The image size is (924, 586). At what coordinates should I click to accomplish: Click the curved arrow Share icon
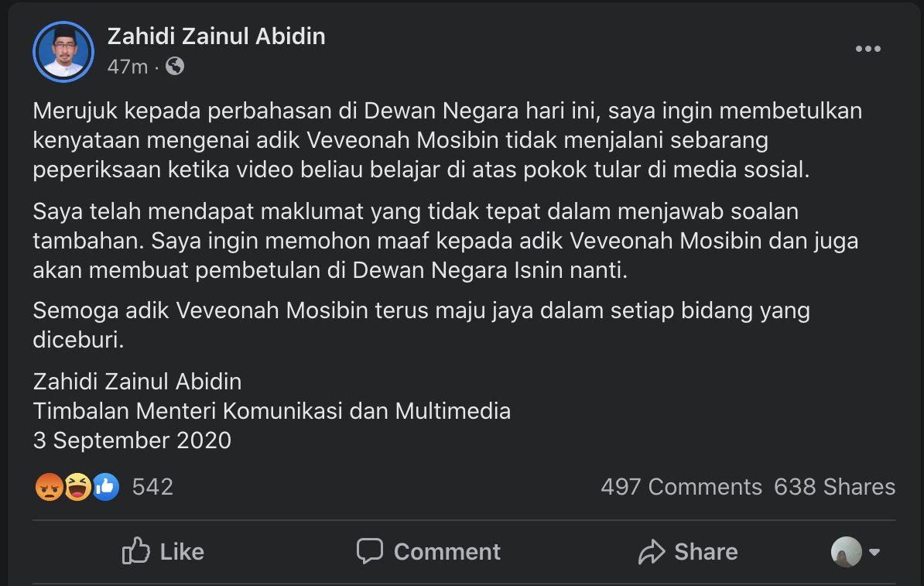point(652,552)
